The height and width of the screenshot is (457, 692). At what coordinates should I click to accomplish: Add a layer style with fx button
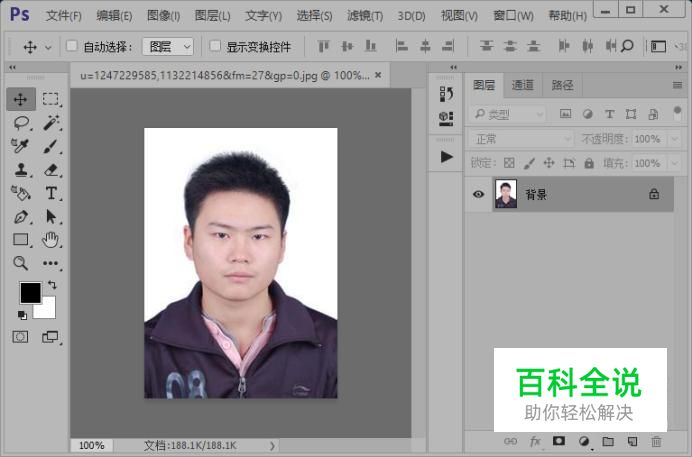(535, 441)
